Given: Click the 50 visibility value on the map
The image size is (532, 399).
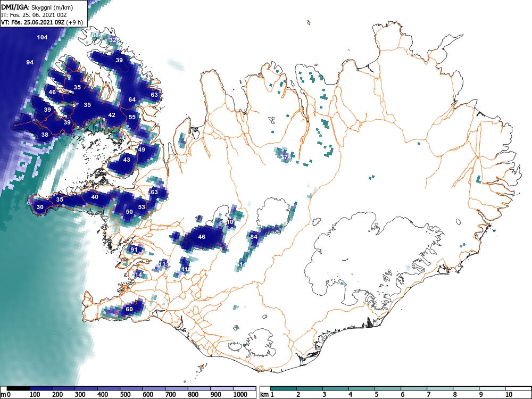Looking at the screenshot, I should (x=129, y=212).
